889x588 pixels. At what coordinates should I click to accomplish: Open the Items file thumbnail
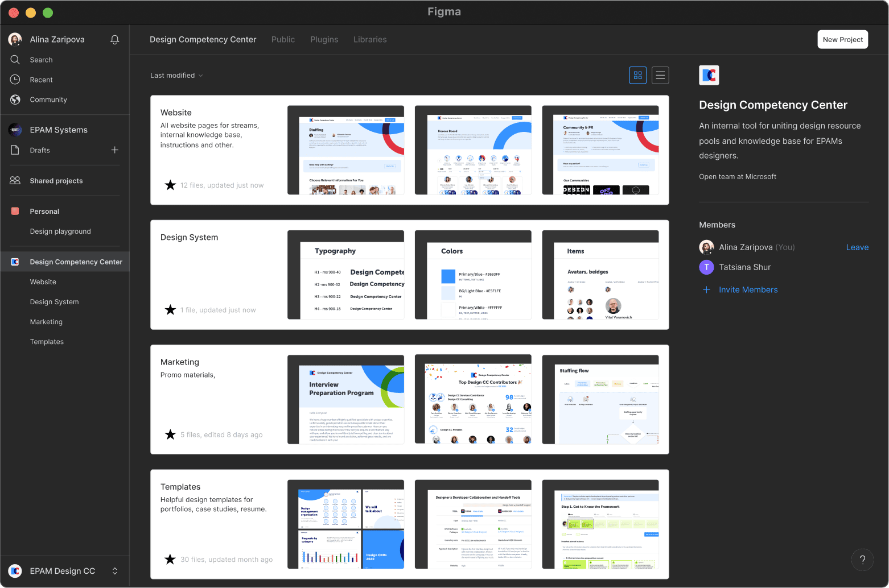click(600, 275)
